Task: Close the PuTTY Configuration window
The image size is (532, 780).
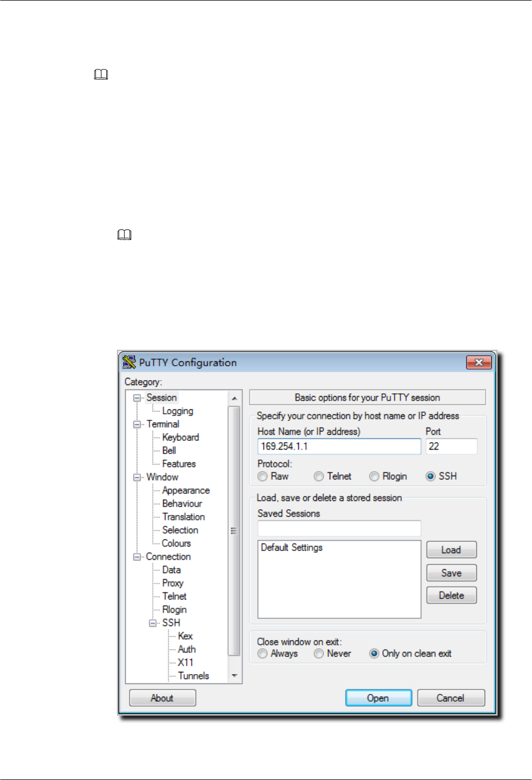Action: pos(479,362)
